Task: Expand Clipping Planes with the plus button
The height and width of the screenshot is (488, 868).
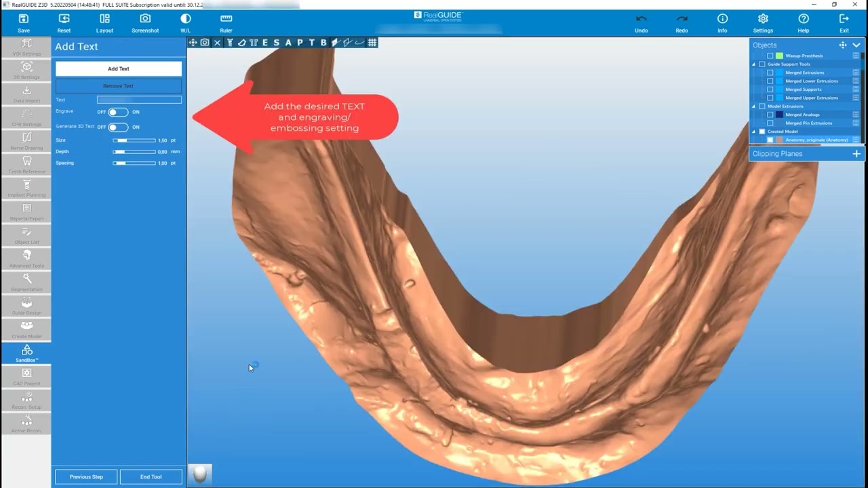Action: click(x=856, y=154)
